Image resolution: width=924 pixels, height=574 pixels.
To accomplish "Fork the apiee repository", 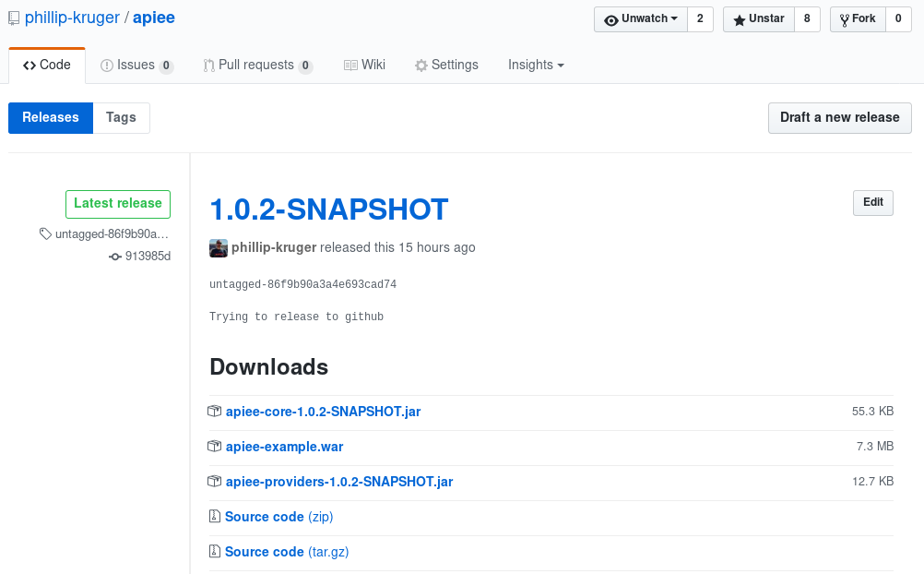I will click(858, 19).
